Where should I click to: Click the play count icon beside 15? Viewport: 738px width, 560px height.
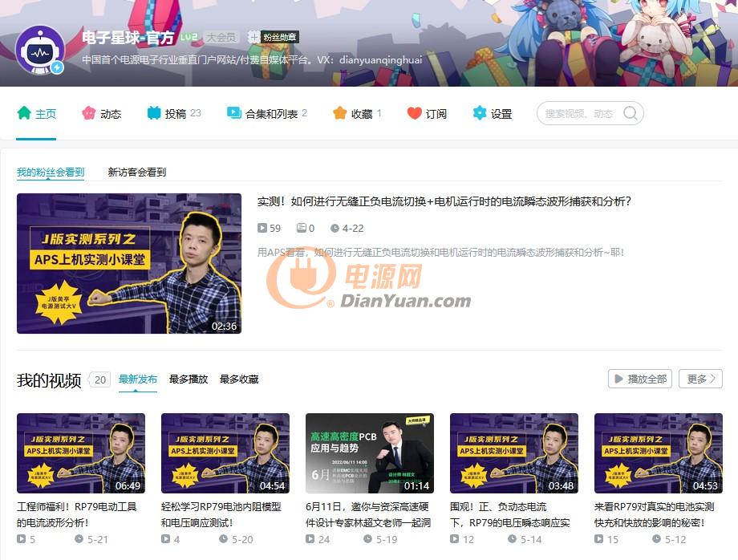599,539
